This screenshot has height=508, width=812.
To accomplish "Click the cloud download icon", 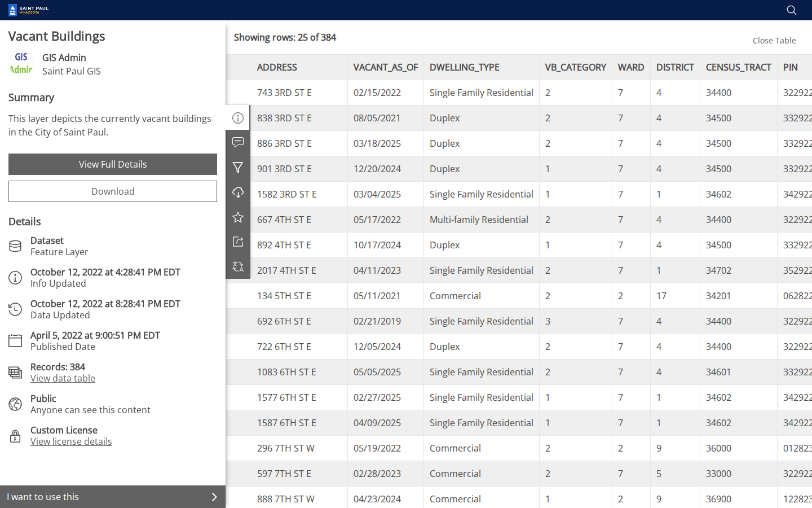I will tap(238, 192).
